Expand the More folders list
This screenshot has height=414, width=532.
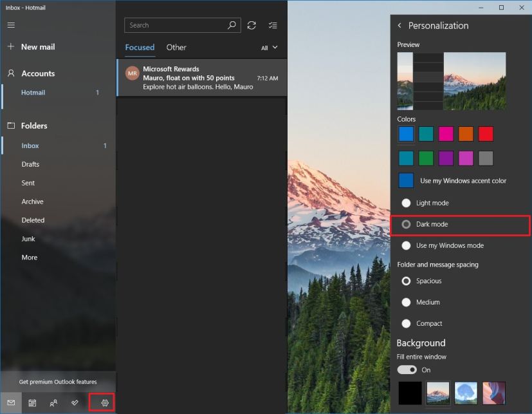coord(30,258)
